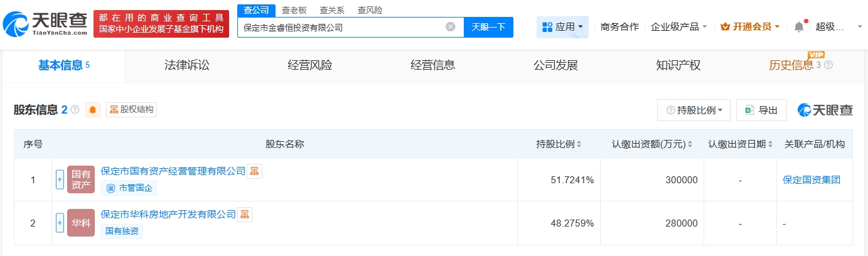
Task: Expand row 1 shareholder details
Action: point(60,179)
